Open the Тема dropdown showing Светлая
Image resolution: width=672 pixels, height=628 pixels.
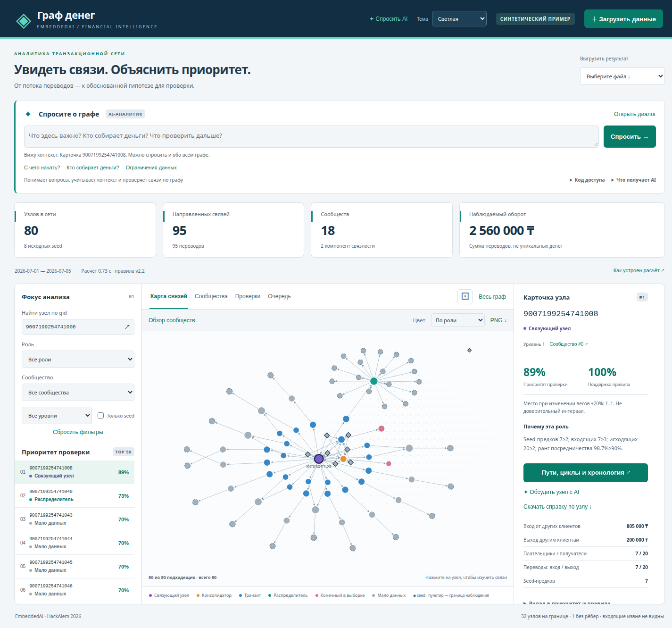(459, 19)
